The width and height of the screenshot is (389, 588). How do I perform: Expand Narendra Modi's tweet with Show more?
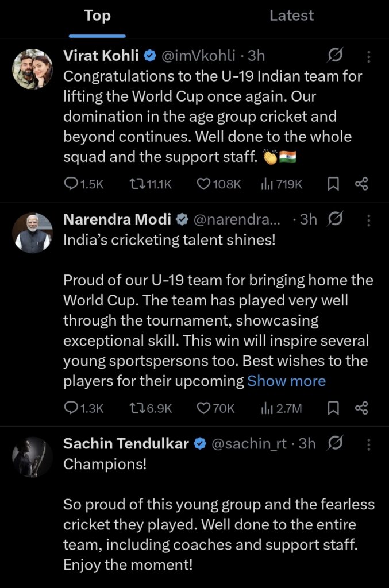(x=286, y=381)
